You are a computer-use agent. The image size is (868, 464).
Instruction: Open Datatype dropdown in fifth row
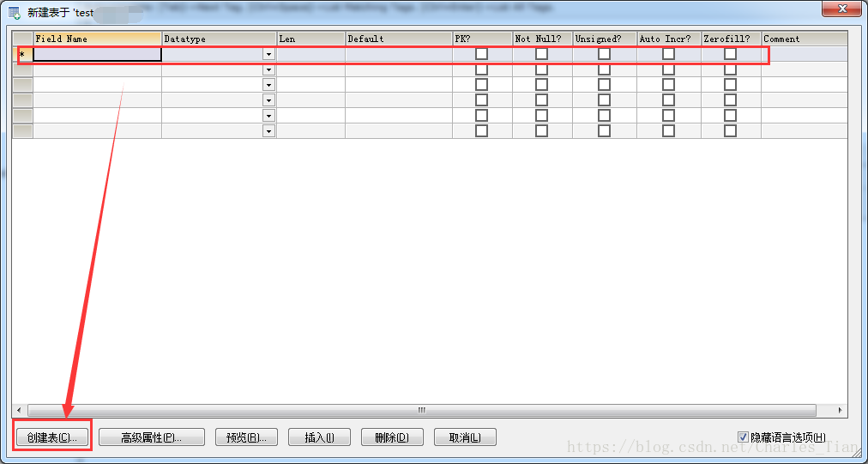point(269,116)
